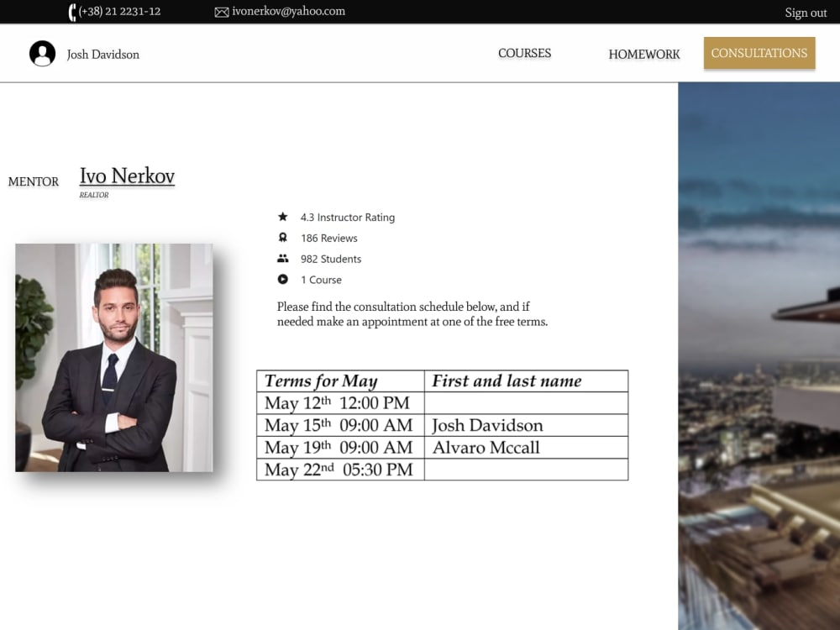Viewport: 840px width, 630px height.
Task: Select the empty name cell for May 22nd
Action: pos(526,470)
